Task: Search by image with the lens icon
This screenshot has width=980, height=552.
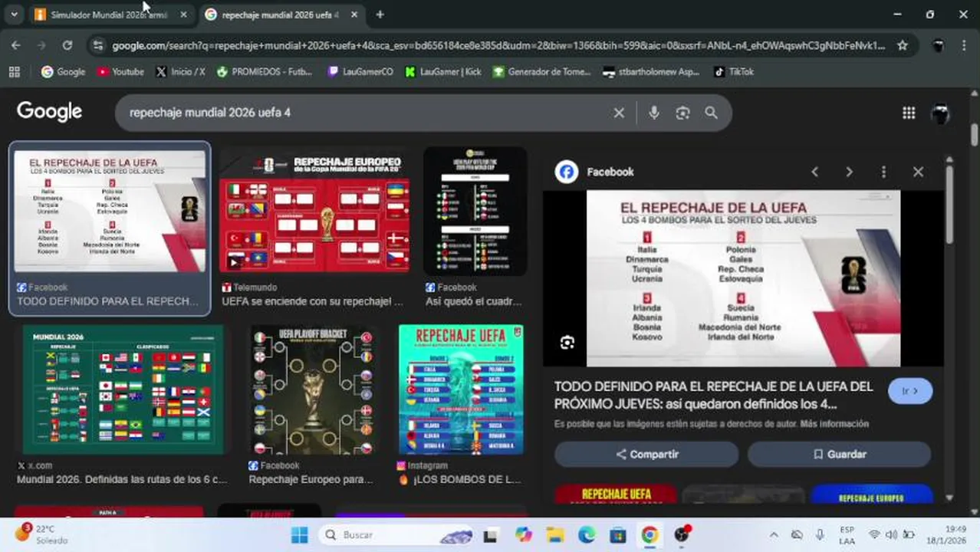Action: click(682, 113)
